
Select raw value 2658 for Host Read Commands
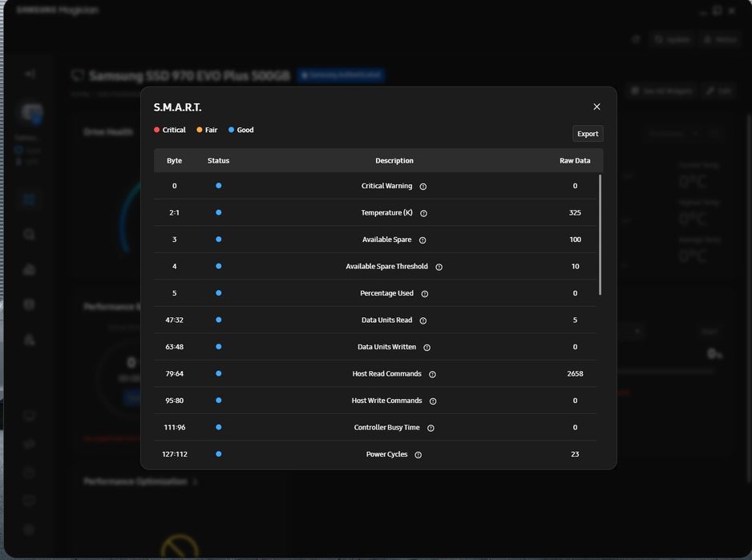(575, 373)
